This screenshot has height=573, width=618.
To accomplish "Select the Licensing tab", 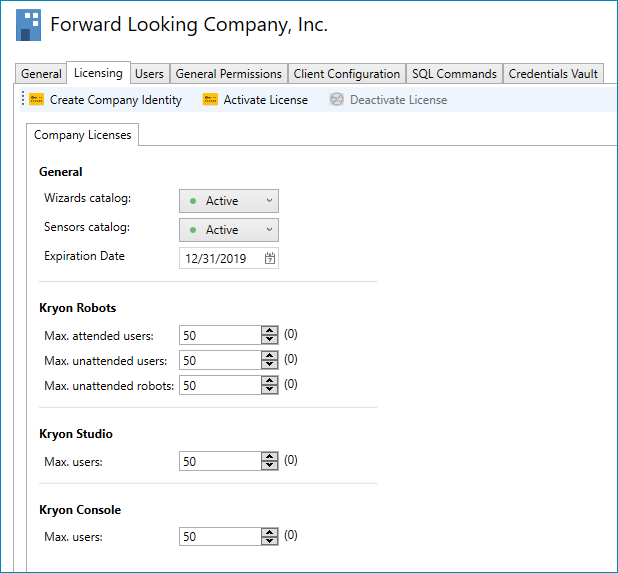I will (x=99, y=73).
